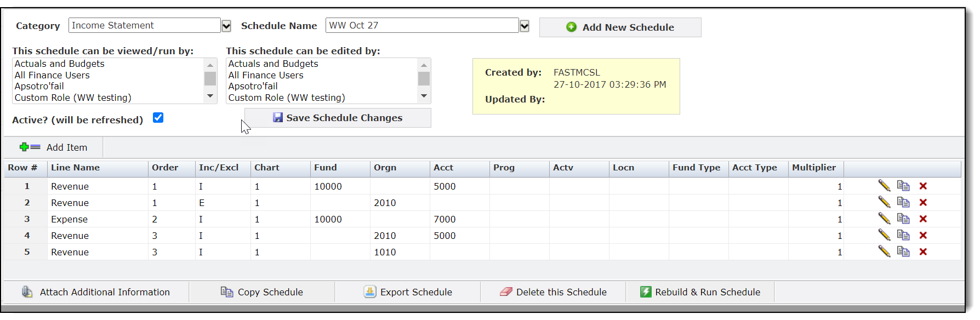Save Schedule Changes
This screenshot has height=320, width=980.
pyautogui.click(x=338, y=118)
